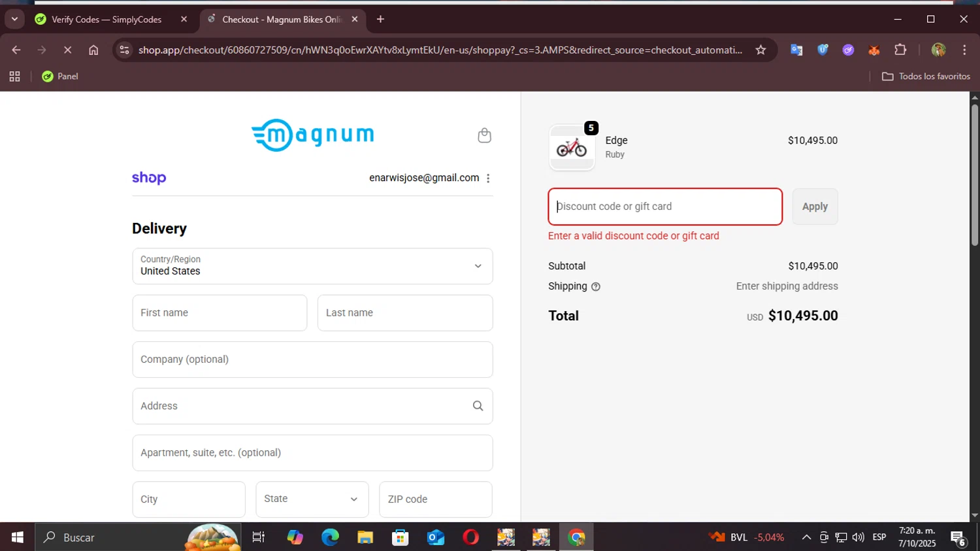The image size is (980, 551).
Task: Focus the First name field
Action: (x=220, y=313)
